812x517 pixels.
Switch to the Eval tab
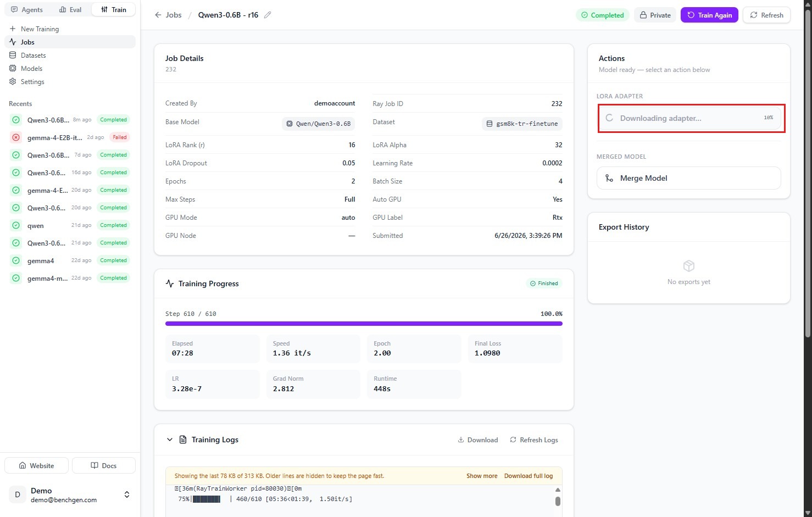70,9
